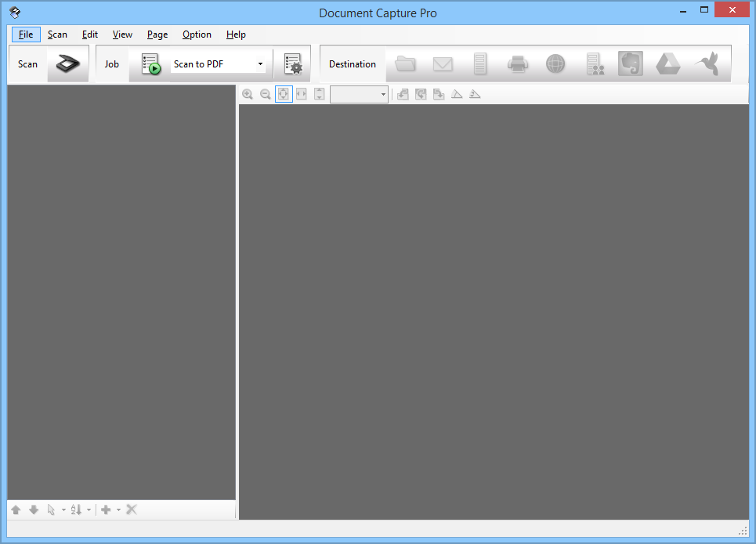Open the Edit menu

[89, 34]
